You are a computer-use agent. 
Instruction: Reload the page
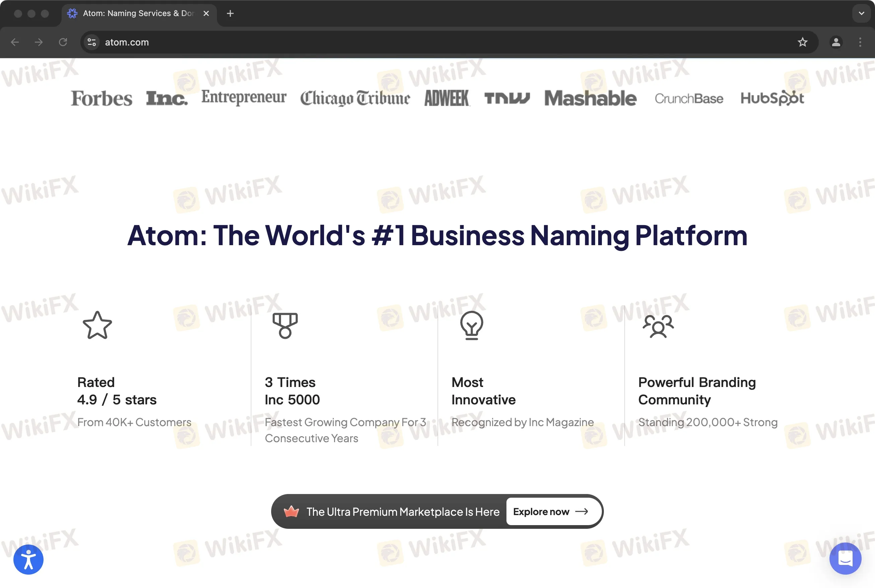(x=63, y=42)
